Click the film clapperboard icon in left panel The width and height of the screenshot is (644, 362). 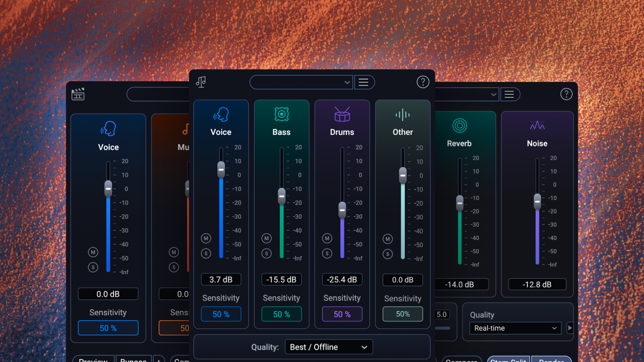(78, 94)
